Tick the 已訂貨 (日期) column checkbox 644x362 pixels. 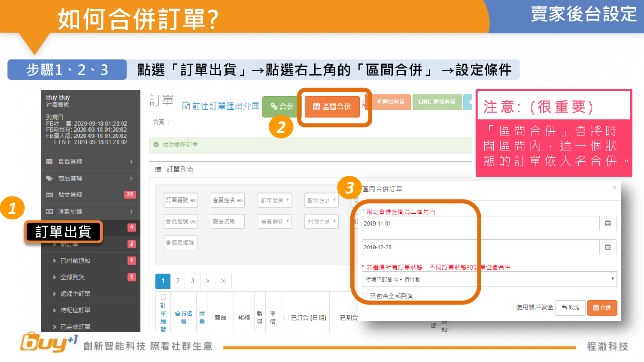coord(286,317)
